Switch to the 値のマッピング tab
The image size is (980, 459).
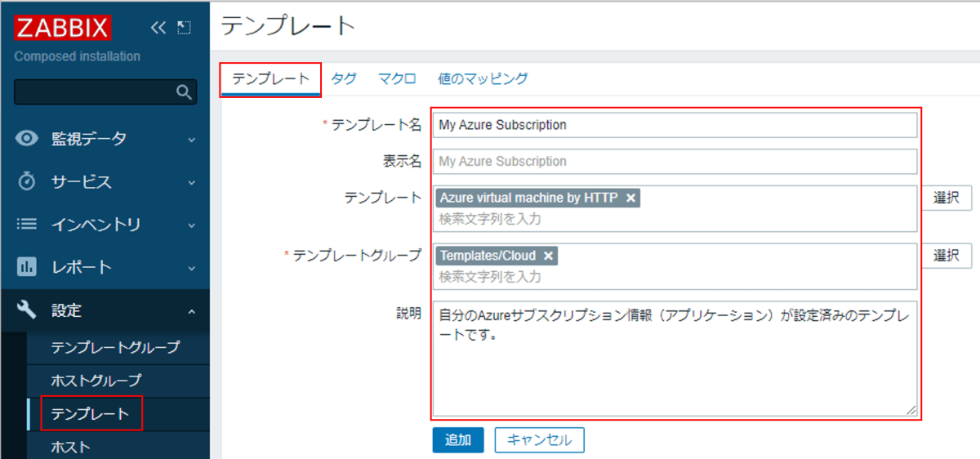point(483,78)
